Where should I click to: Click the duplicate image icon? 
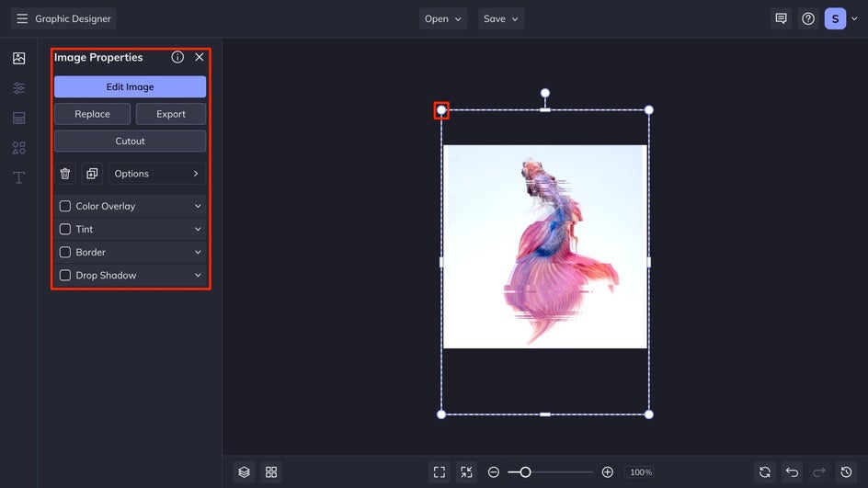click(92, 174)
